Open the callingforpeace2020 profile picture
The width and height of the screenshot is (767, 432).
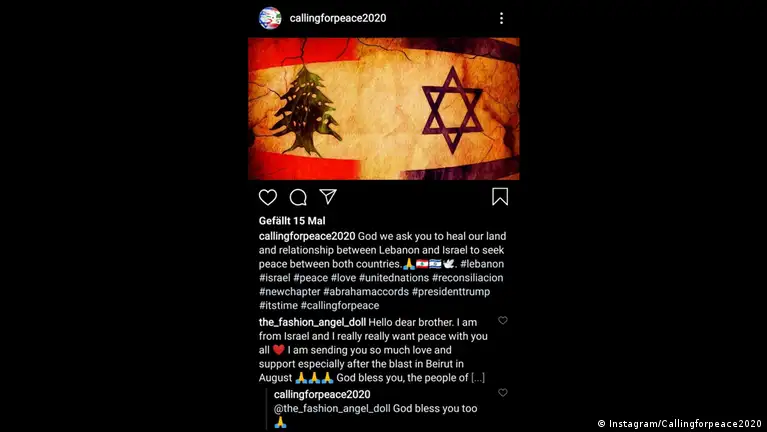(270, 18)
